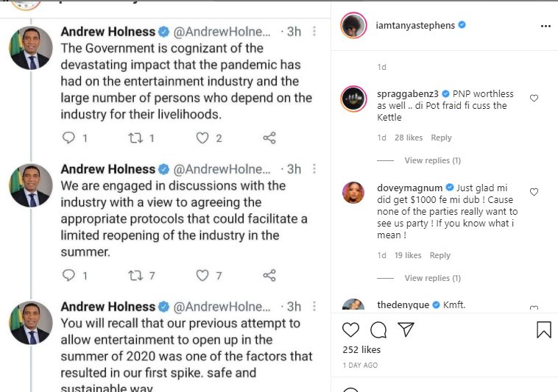
Task: Like doveymagnum's comment
Action: click(534, 192)
